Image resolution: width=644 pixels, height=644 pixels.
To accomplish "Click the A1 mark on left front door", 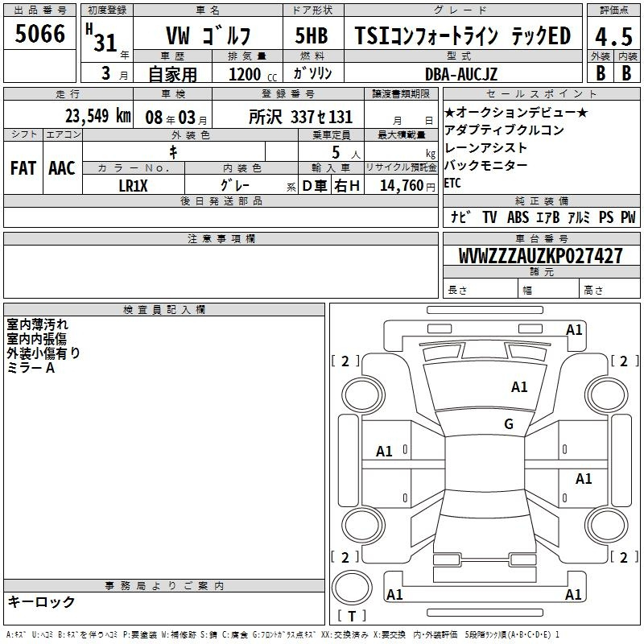I will pyautogui.click(x=384, y=452).
